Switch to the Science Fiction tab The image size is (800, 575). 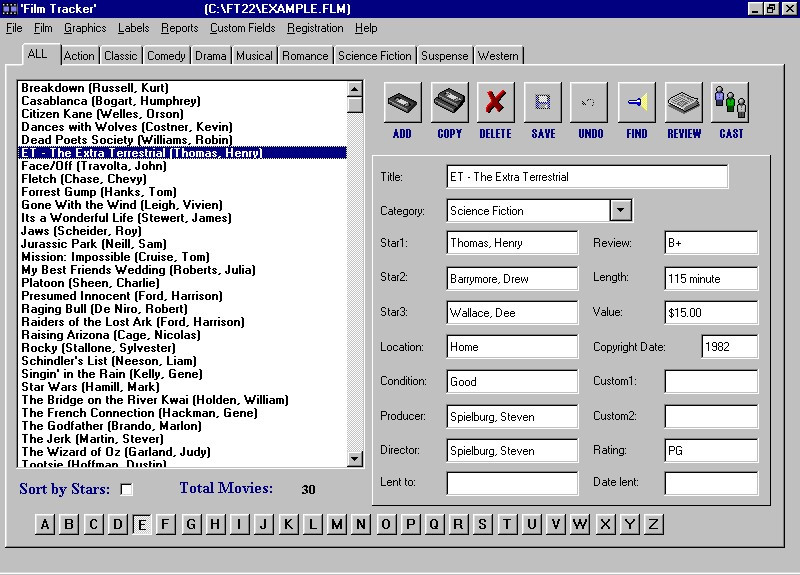pyautogui.click(x=374, y=56)
